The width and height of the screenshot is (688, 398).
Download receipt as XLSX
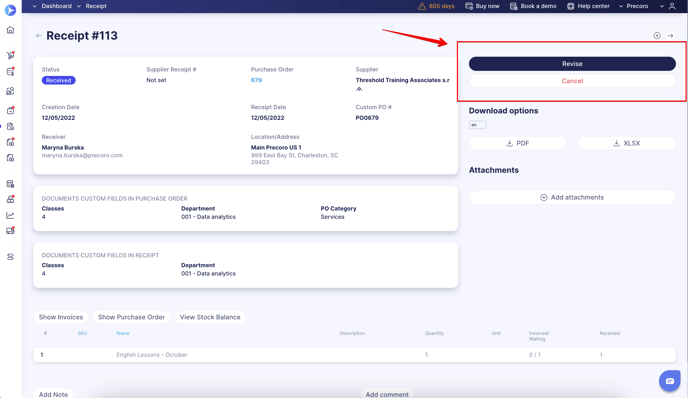coord(627,143)
